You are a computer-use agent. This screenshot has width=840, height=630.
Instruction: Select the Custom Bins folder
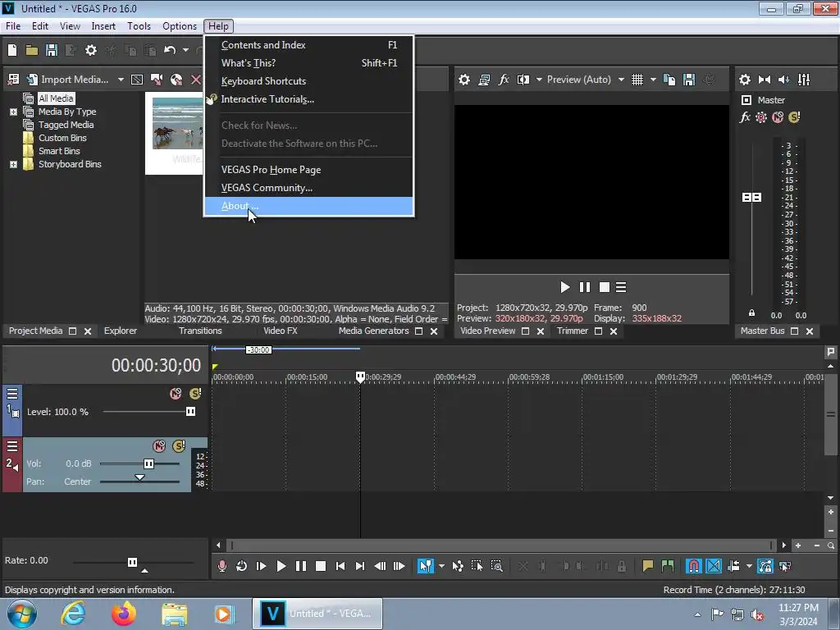coord(62,138)
